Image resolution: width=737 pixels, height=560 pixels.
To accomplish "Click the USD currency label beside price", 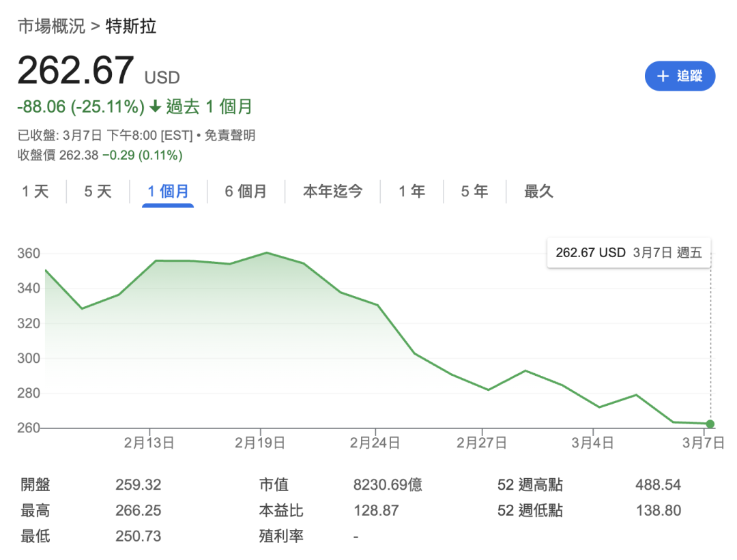I will [162, 78].
